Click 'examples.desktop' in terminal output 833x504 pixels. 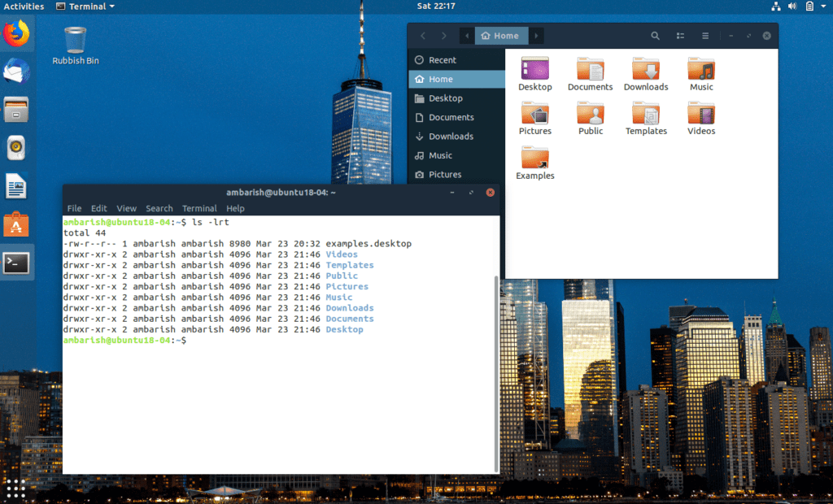click(x=369, y=244)
